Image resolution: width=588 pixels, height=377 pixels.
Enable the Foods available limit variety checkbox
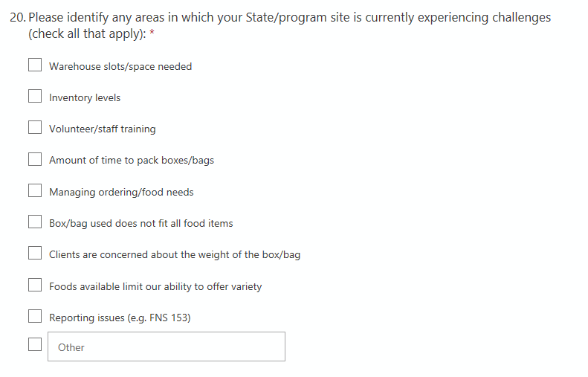(x=35, y=286)
